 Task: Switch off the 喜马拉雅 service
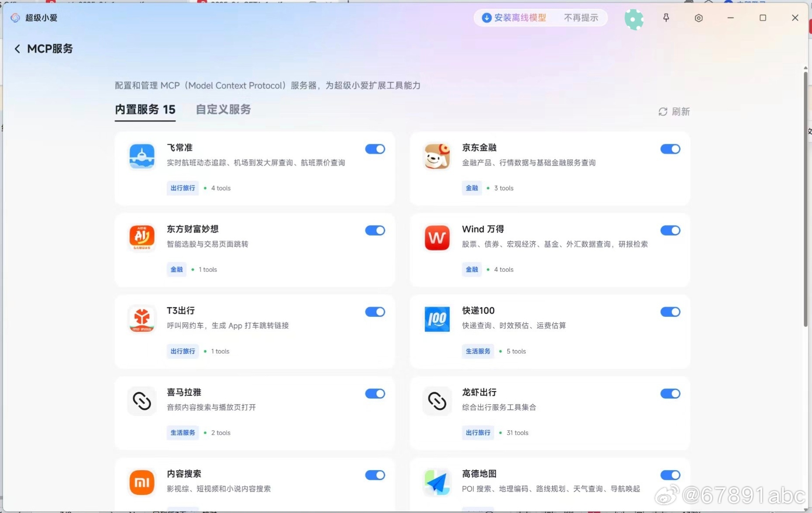click(375, 393)
